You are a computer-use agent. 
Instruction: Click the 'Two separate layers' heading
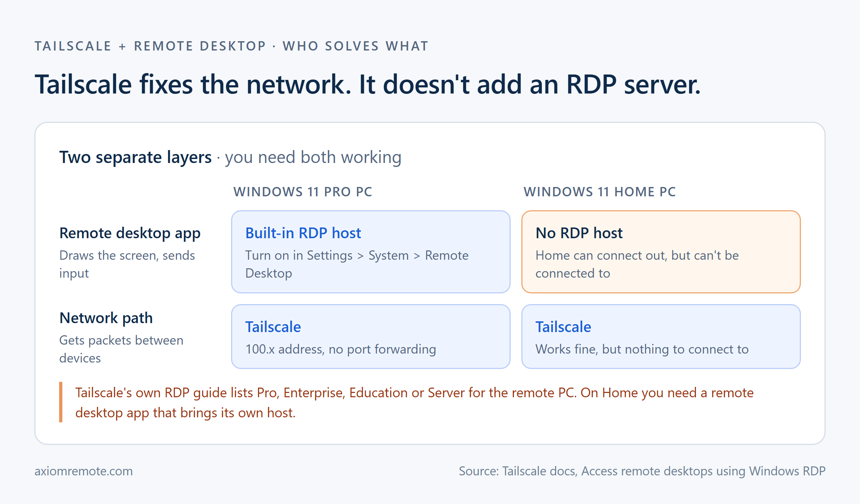tap(135, 157)
